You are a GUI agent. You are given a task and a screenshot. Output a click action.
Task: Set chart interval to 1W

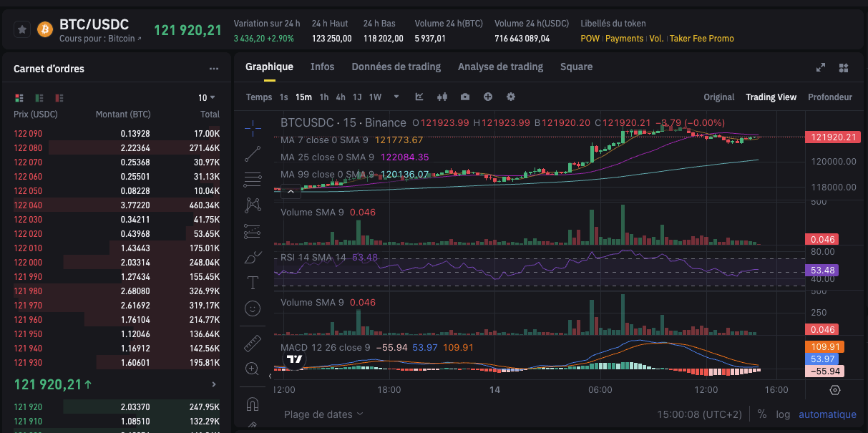pyautogui.click(x=375, y=97)
